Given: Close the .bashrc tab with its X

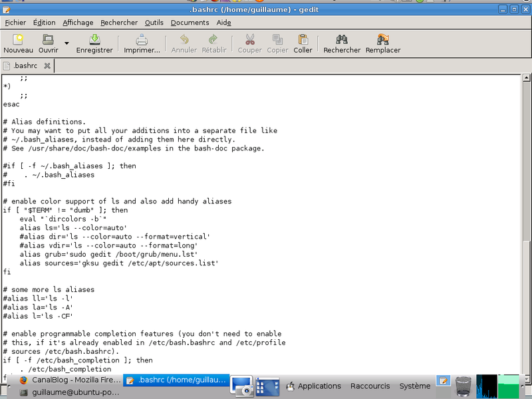Looking at the screenshot, I should coord(47,66).
